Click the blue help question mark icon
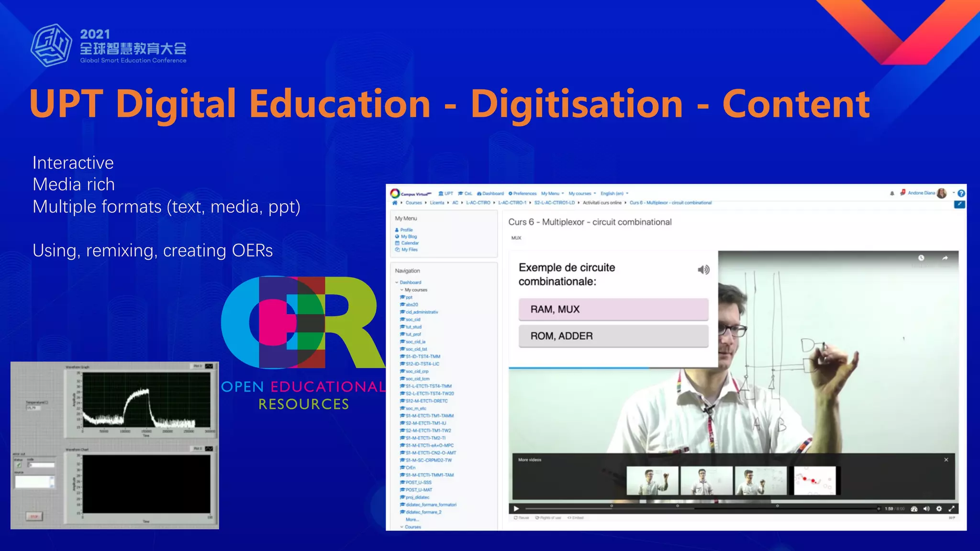The image size is (980, 551). pos(961,194)
